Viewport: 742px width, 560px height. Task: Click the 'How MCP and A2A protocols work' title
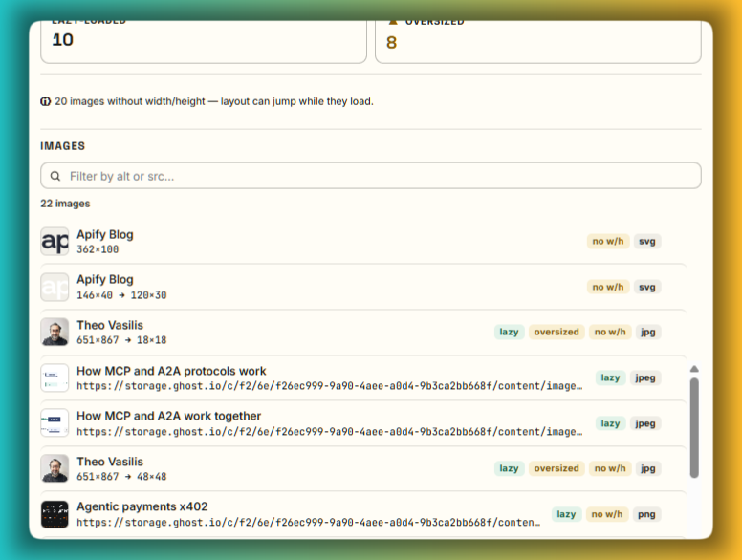click(171, 371)
